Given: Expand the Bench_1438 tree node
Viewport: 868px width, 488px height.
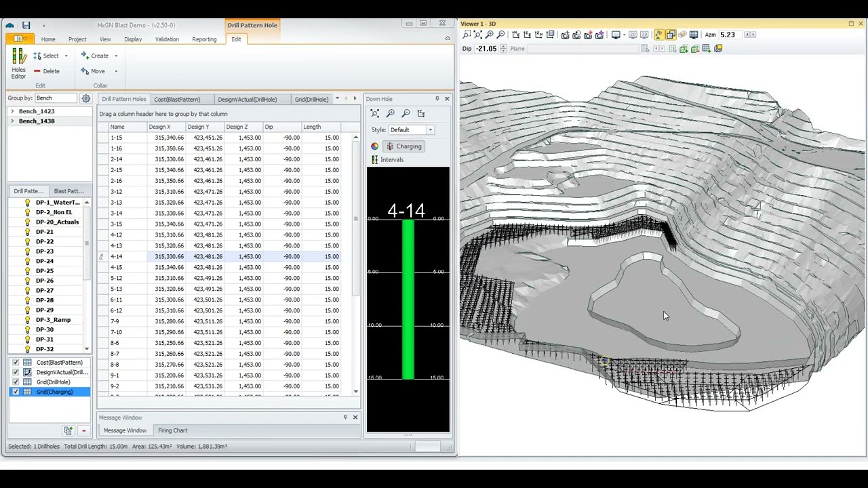Looking at the screenshot, I should (12, 121).
